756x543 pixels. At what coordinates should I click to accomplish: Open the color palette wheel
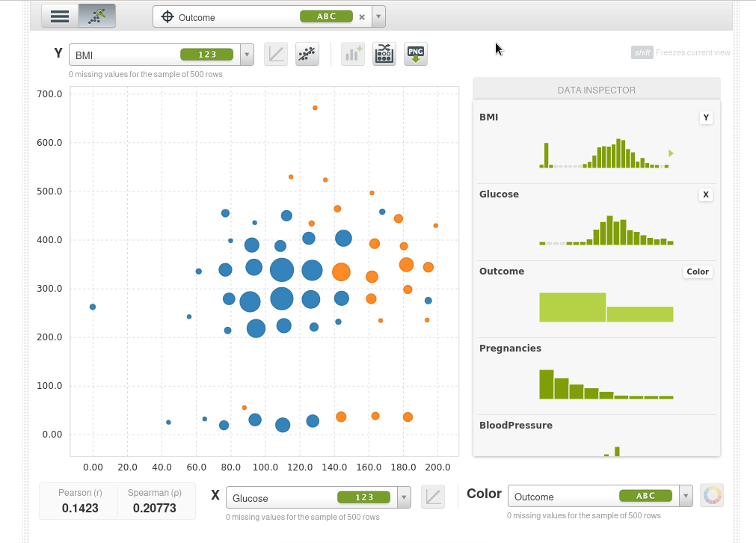click(x=712, y=496)
